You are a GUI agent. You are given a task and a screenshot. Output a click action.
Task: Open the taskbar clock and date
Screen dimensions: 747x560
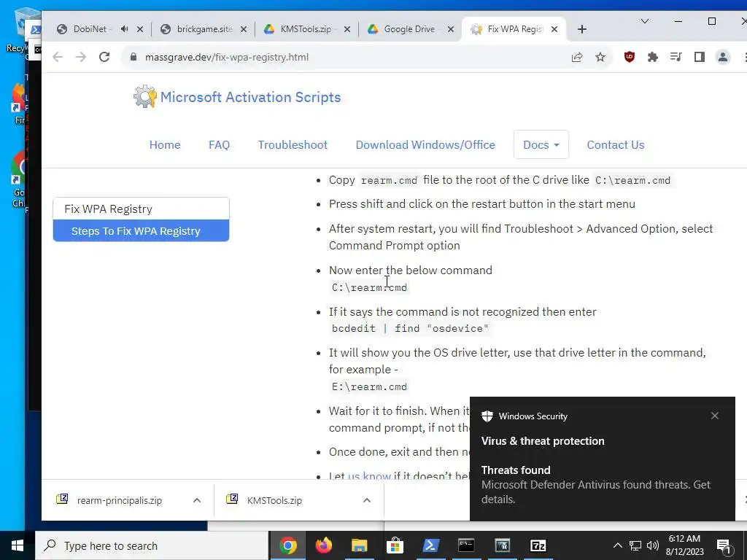click(684, 545)
